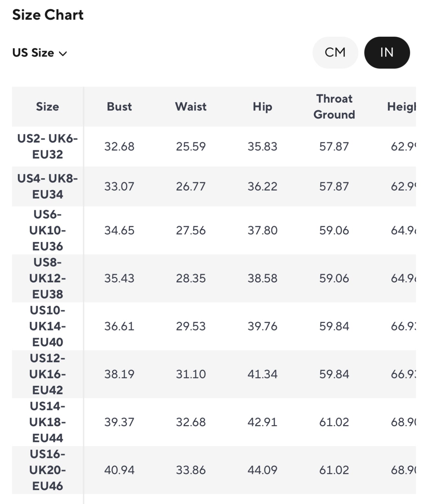Select the US10- UK14- EU40 size row
428x504 pixels.
click(x=47, y=326)
